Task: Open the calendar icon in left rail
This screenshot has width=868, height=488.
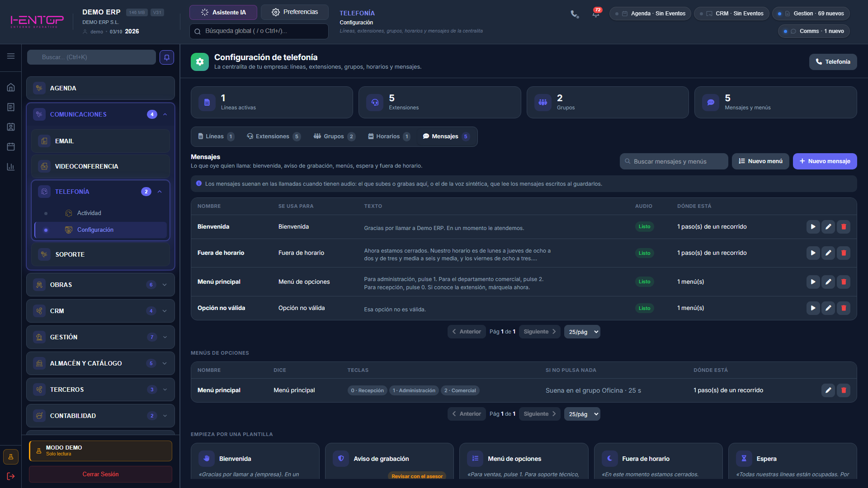Action: (x=11, y=147)
